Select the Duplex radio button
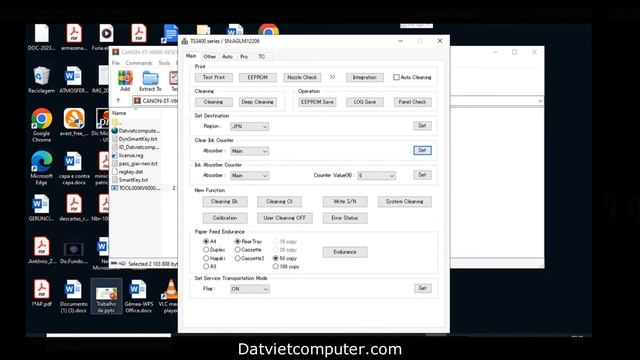 206,249
